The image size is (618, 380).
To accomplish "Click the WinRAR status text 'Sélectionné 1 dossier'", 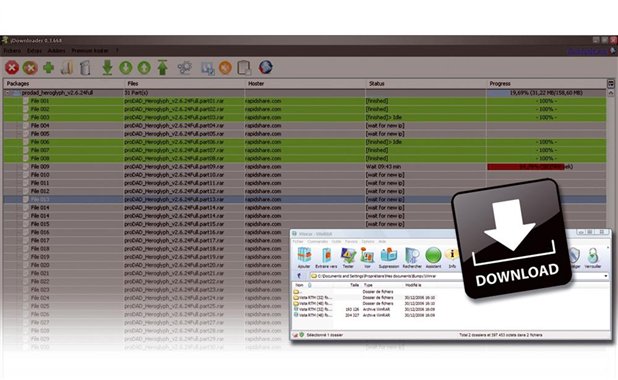I will [325, 335].
